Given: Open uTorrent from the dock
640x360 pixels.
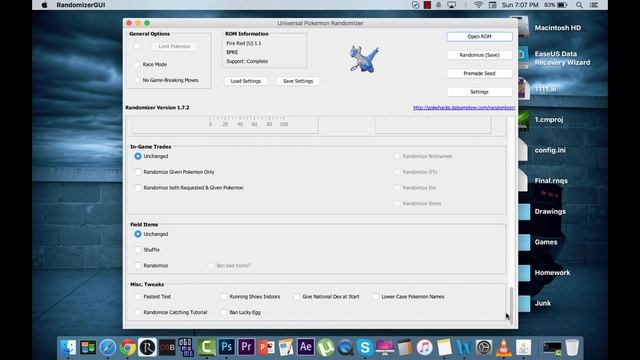Looking at the screenshot, I should [325, 347].
